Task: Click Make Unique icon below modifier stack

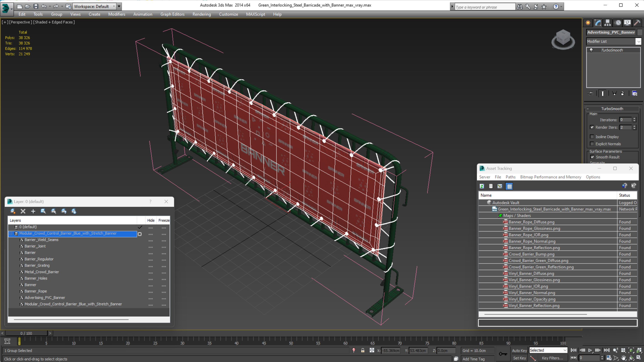Action: (x=614, y=93)
